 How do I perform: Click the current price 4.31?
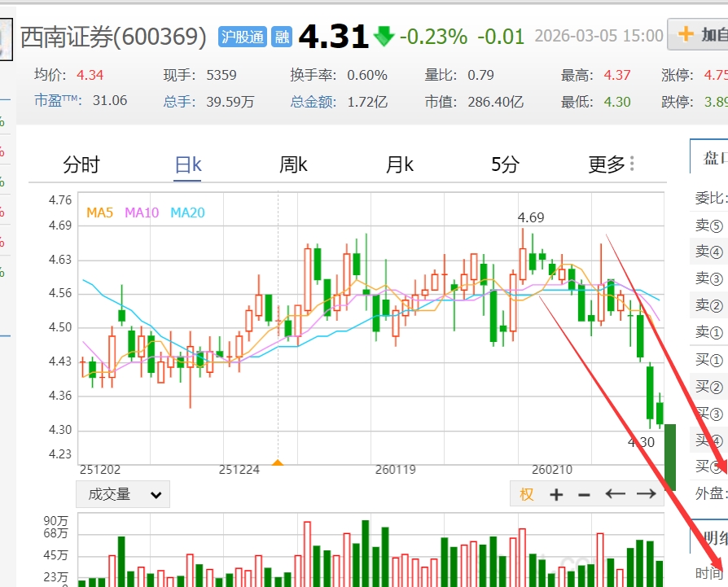pyautogui.click(x=333, y=37)
